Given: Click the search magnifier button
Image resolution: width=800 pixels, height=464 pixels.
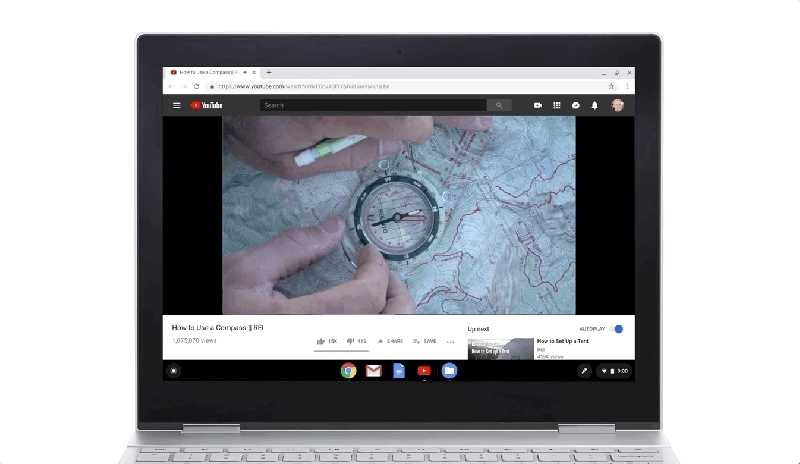Looking at the screenshot, I should coord(498,105).
